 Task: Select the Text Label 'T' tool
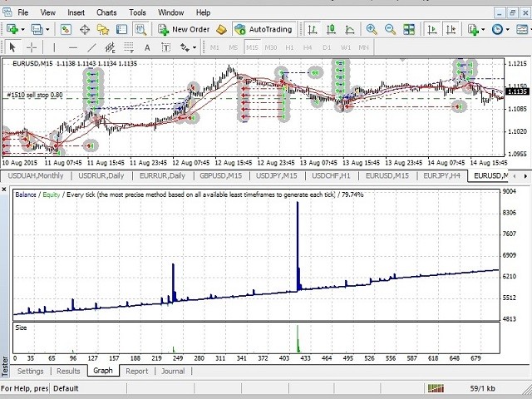(x=166, y=47)
